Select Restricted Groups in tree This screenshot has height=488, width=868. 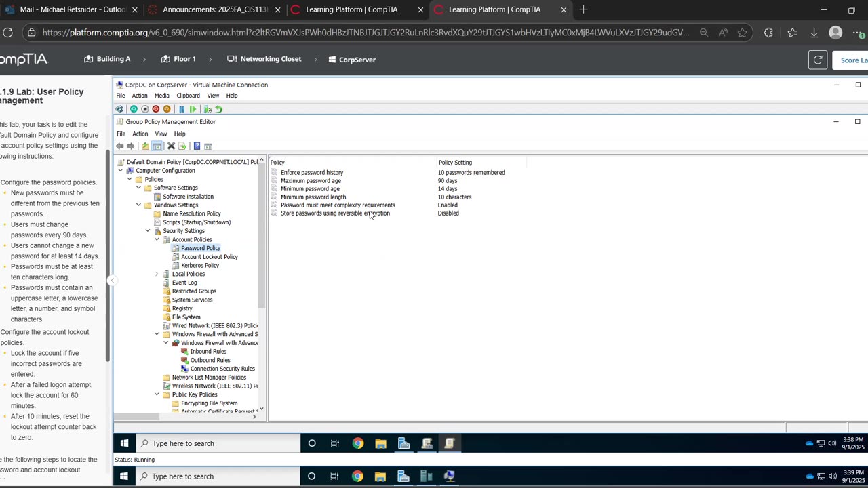point(194,291)
